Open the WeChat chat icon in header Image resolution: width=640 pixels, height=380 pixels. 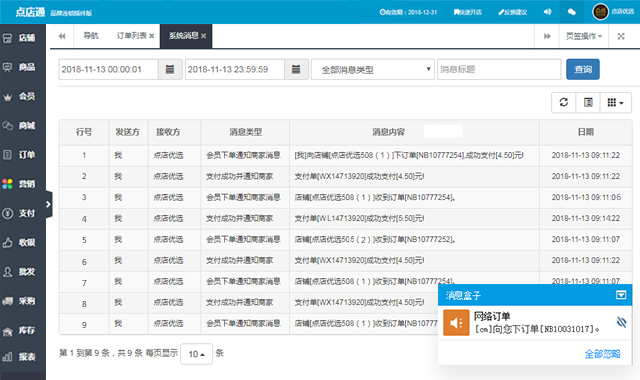(571, 12)
